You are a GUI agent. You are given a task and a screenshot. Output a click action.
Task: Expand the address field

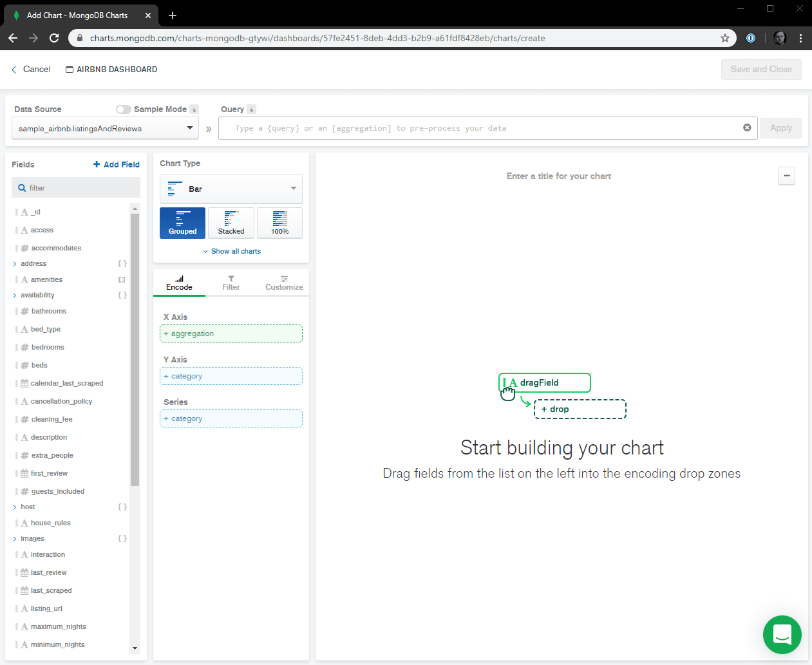point(15,264)
